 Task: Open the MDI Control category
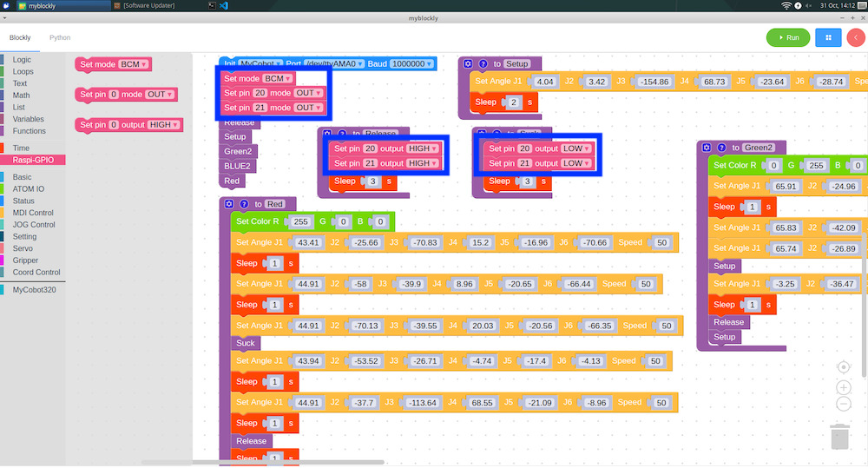(33, 213)
